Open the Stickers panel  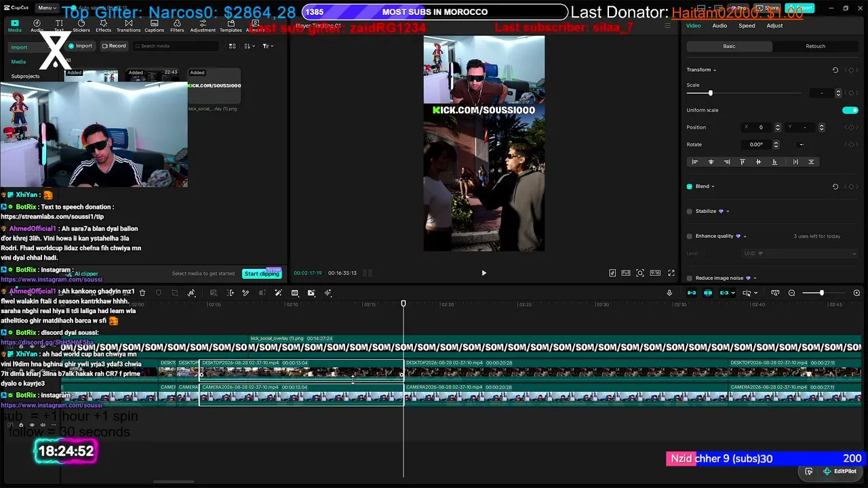coord(81,26)
